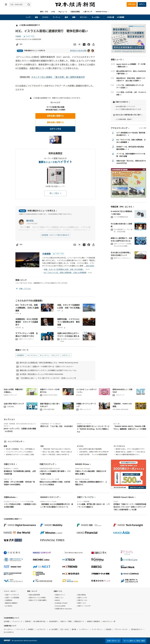Open NIKKEI Mobility logo link
This screenshot has height=644, width=150.
pyautogui.click(x=51, y=525)
